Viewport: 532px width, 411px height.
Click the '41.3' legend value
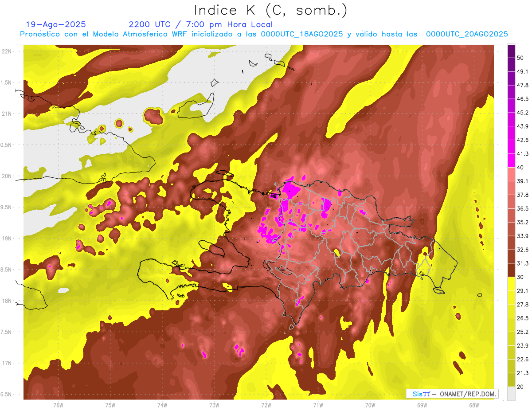(x=523, y=154)
